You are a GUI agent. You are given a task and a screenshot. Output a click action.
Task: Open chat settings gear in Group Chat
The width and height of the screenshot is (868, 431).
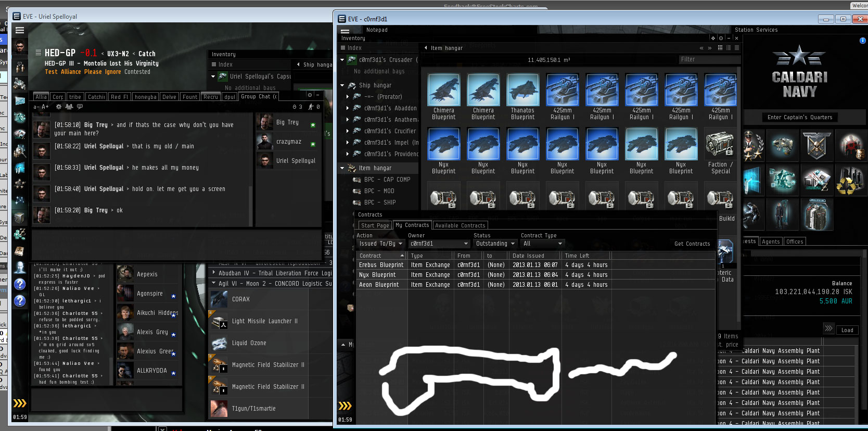coord(58,107)
